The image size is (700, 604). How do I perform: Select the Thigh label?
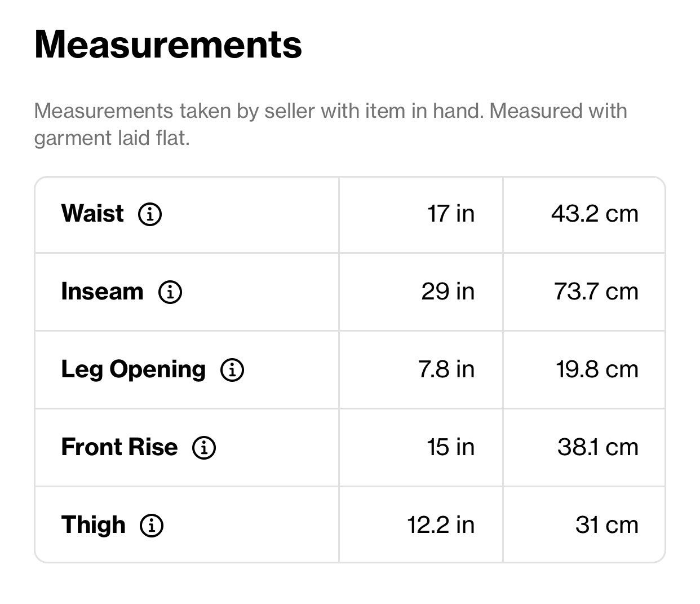point(94,526)
